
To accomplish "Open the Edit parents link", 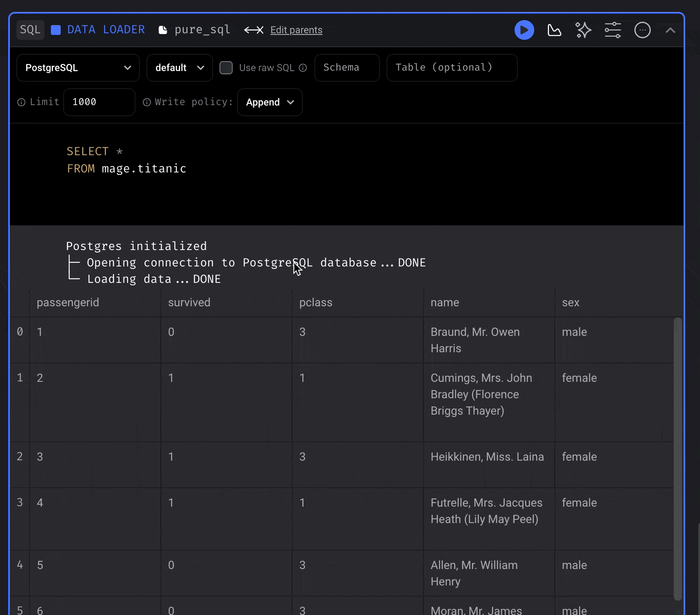I will [296, 30].
